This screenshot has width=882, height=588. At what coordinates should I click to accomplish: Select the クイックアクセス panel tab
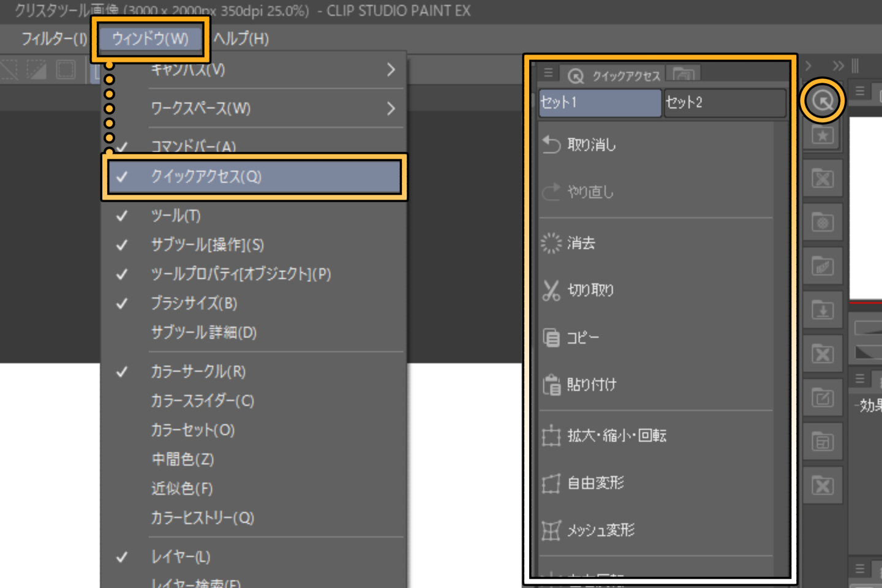tap(614, 75)
